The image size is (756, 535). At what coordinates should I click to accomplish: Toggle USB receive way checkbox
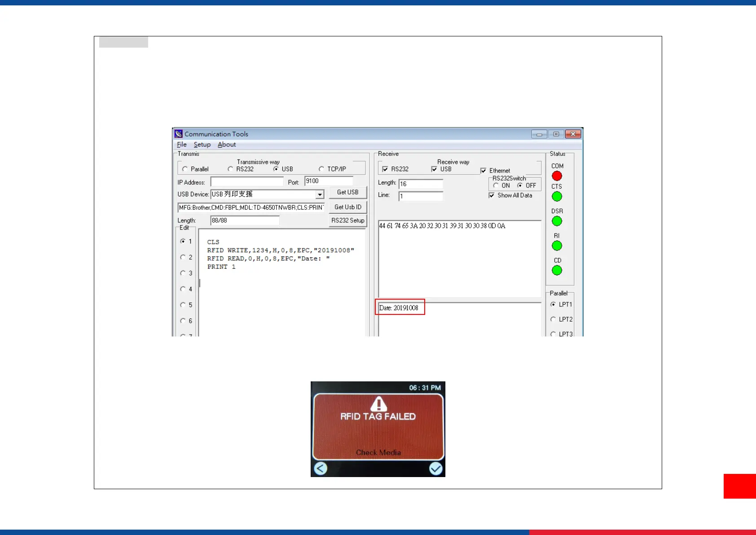coord(434,169)
